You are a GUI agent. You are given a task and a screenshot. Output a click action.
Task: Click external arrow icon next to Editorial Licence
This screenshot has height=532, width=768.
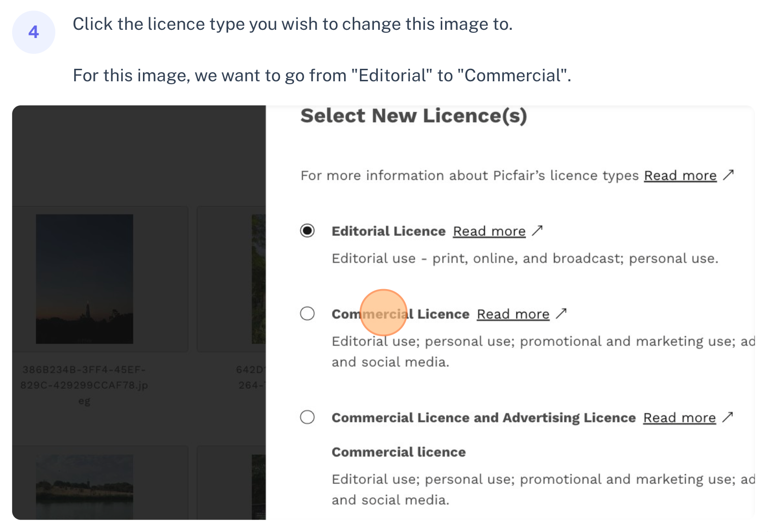[x=538, y=231]
